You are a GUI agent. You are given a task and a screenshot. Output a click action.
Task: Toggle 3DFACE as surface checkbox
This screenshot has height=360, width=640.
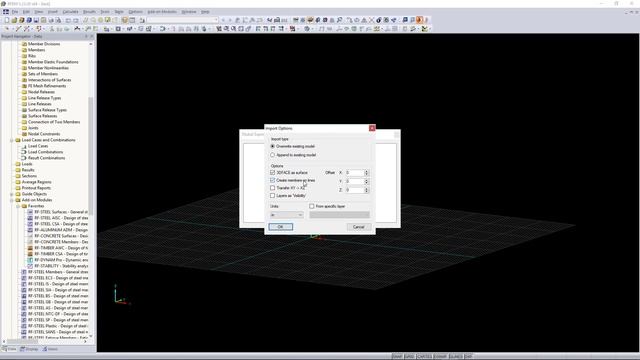(273, 173)
